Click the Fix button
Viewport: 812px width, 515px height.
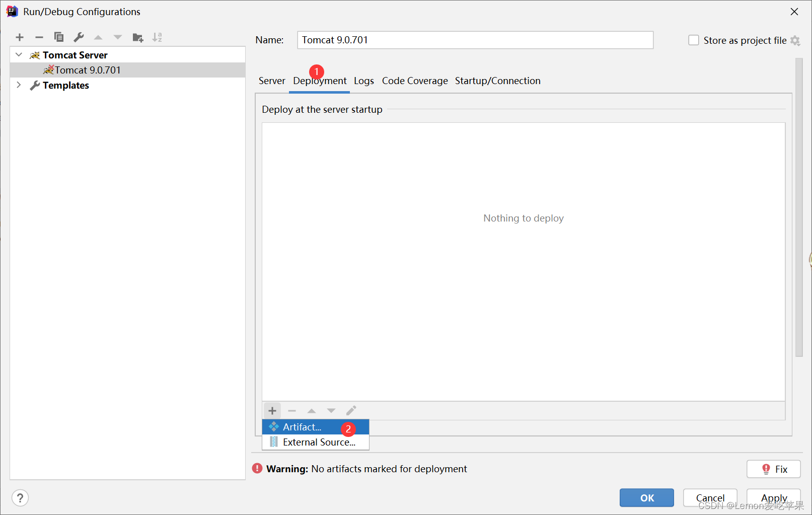[773, 469]
